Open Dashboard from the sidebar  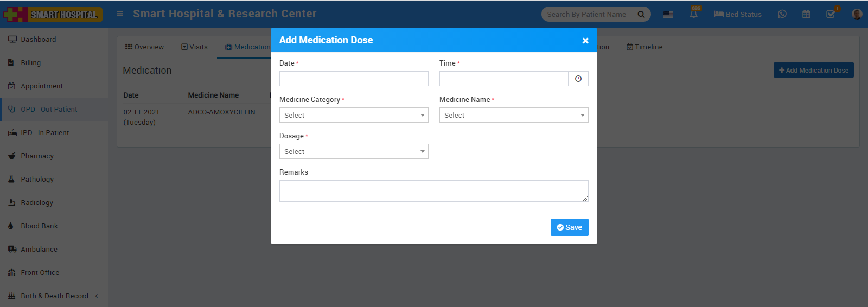(x=54, y=40)
